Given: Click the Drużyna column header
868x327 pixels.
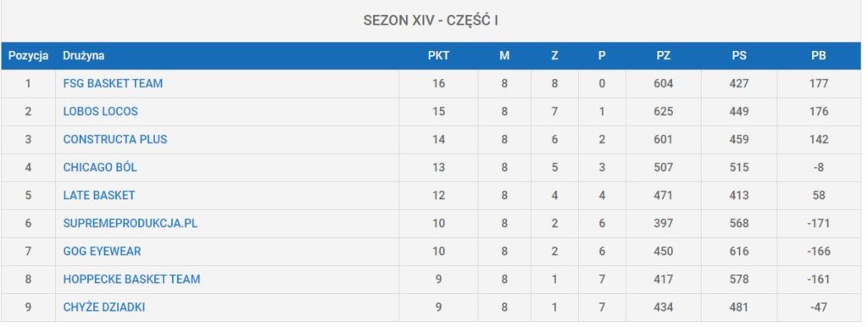Looking at the screenshot, I should pos(84,56).
